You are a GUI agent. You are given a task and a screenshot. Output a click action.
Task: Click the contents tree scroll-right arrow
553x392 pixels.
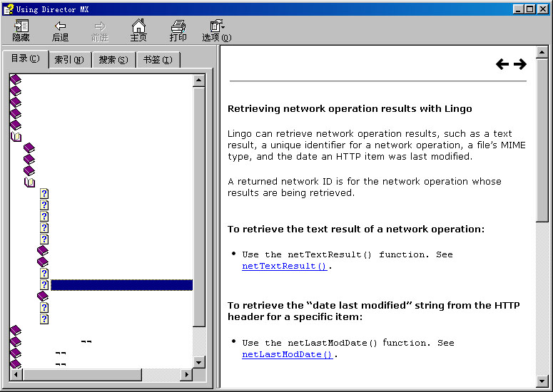coord(186,374)
